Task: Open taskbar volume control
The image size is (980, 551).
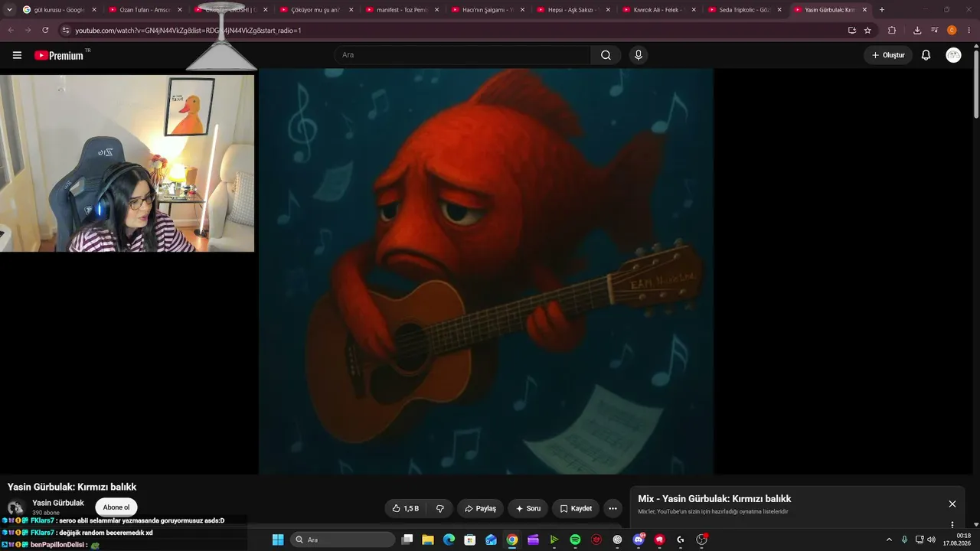Action: (932, 540)
